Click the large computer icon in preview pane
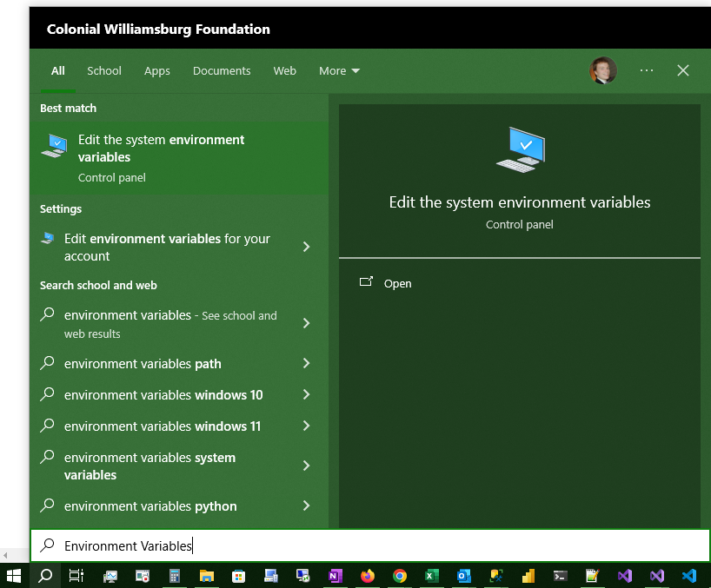 (521, 149)
